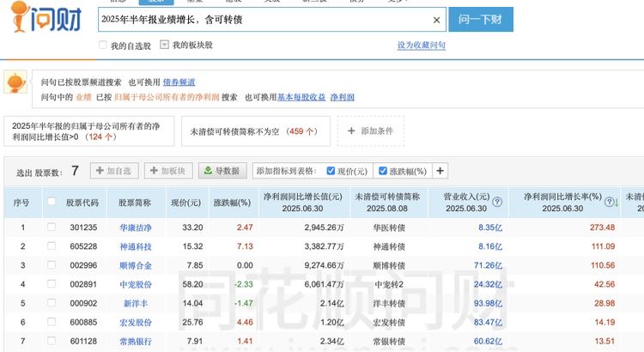Screen dimensions: 644x352
Task: Open stock 常熟银行
Action: point(136,342)
